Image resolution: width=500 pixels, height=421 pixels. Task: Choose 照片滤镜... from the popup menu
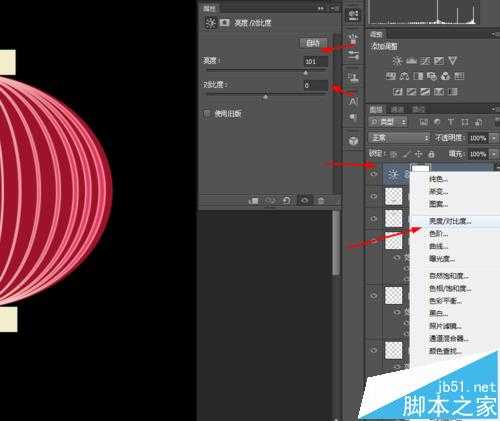(x=445, y=326)
